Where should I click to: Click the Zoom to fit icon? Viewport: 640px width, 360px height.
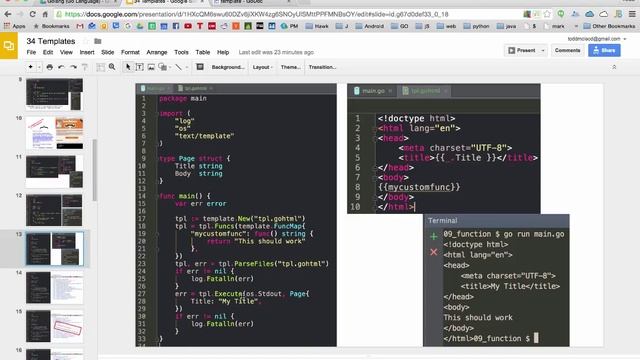(100, 67)
